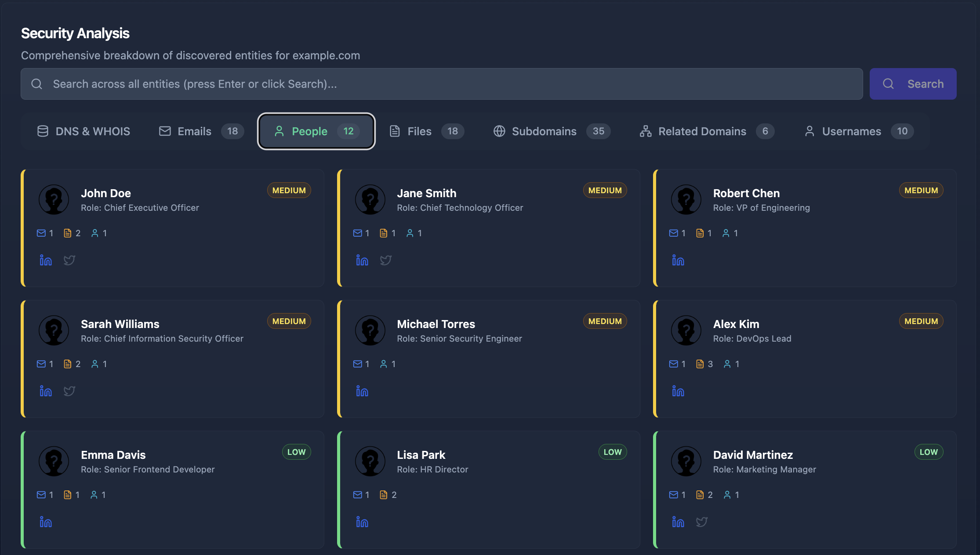Open Lisa Park's LinkedIn icon
Viewport: 980px width, 555px height.
tap(362, 522)
